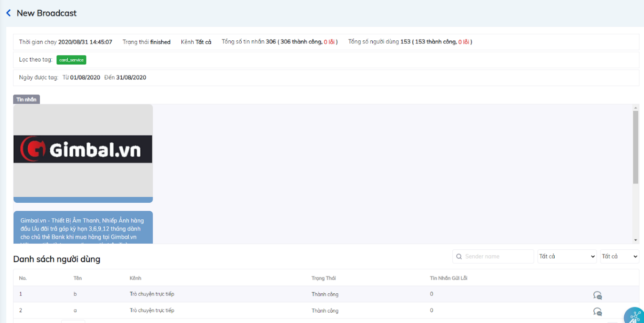644x323 pixels.
Task: Click user name b in row 1
Action: coord(75,294)
